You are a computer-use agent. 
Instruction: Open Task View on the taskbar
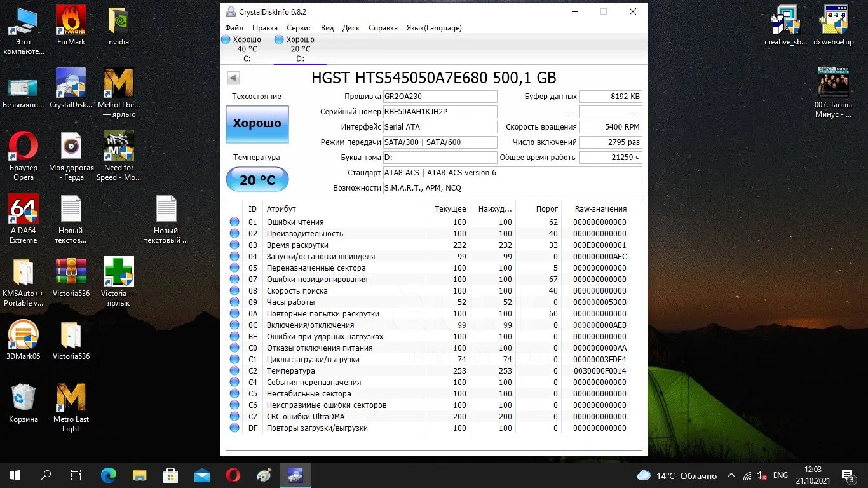[x=76, y=475]
